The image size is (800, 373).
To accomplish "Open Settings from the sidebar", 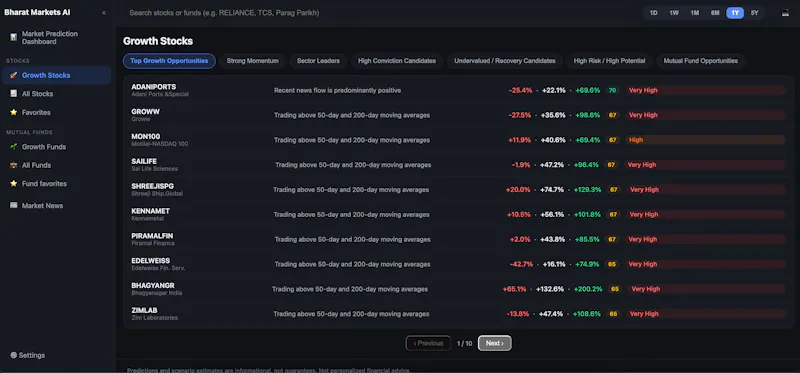I will tap(28, 355).
